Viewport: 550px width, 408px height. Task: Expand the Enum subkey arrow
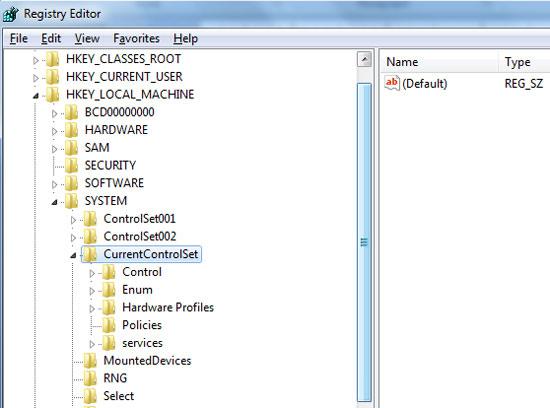[x=92, y=291]
